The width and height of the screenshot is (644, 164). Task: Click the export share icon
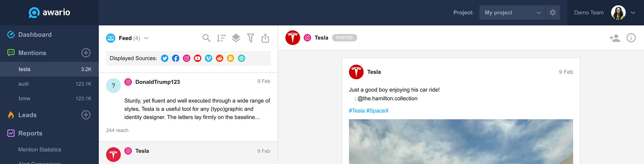[265, 38]
